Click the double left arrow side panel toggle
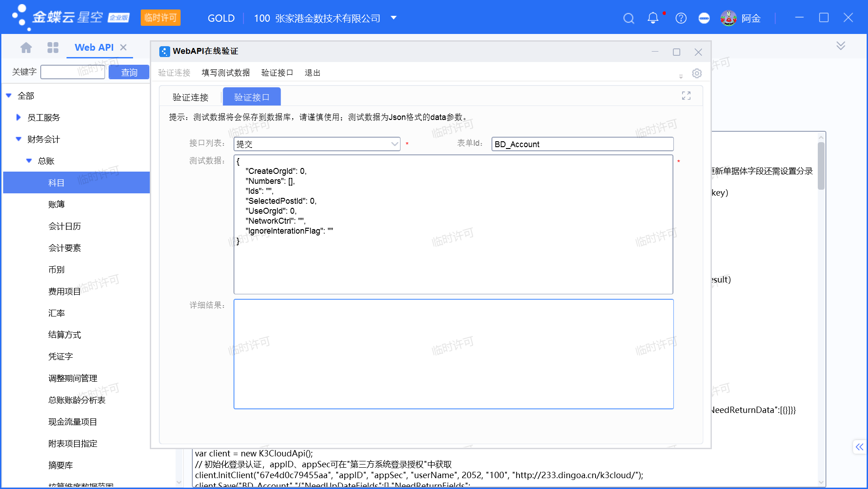Screen dimensions: 868x489 coord(859,447)
